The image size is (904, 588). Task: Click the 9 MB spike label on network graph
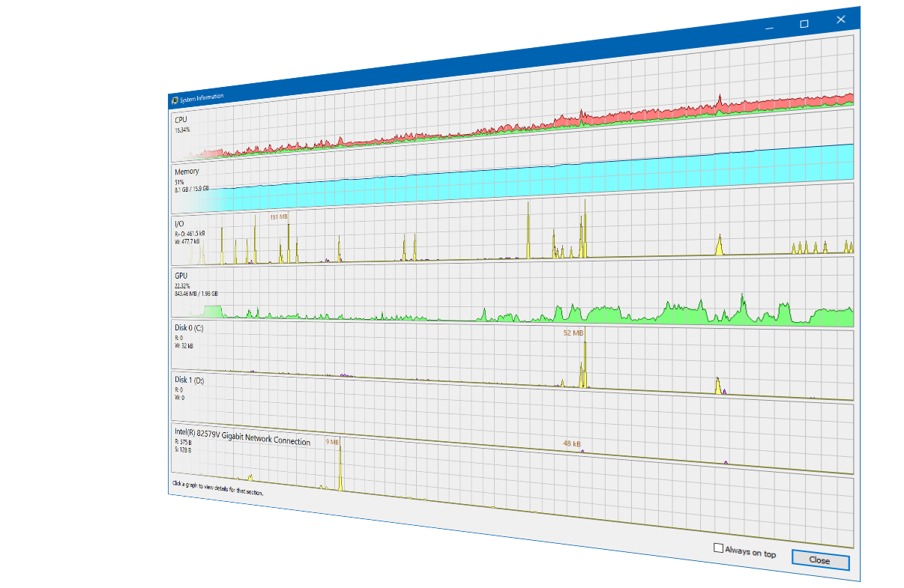(332, 441)
